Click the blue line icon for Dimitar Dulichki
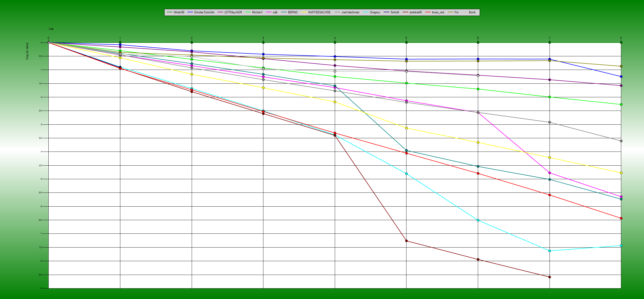644x299 pixels. pos(190,12)
